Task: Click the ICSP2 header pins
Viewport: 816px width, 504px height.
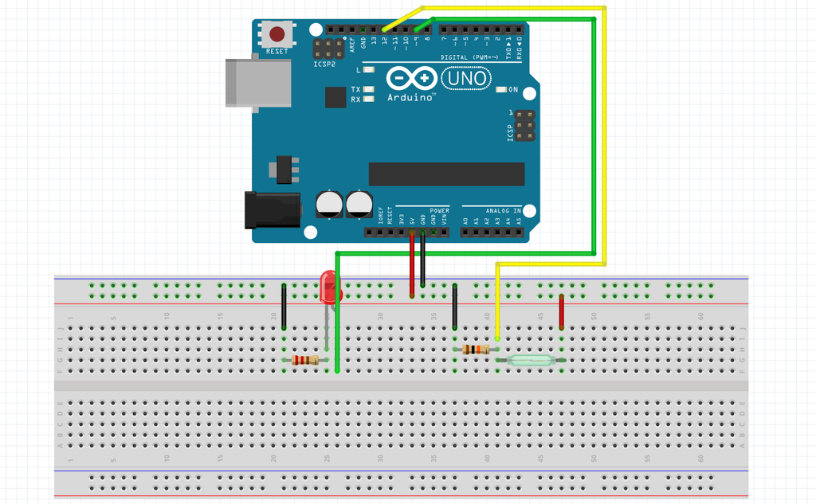Action: point(328,49)
